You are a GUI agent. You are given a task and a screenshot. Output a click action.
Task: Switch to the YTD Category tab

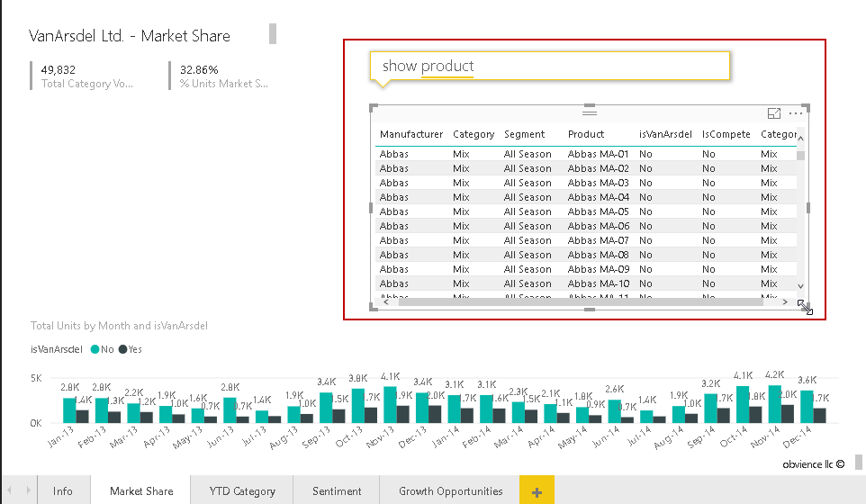point(242,491)
